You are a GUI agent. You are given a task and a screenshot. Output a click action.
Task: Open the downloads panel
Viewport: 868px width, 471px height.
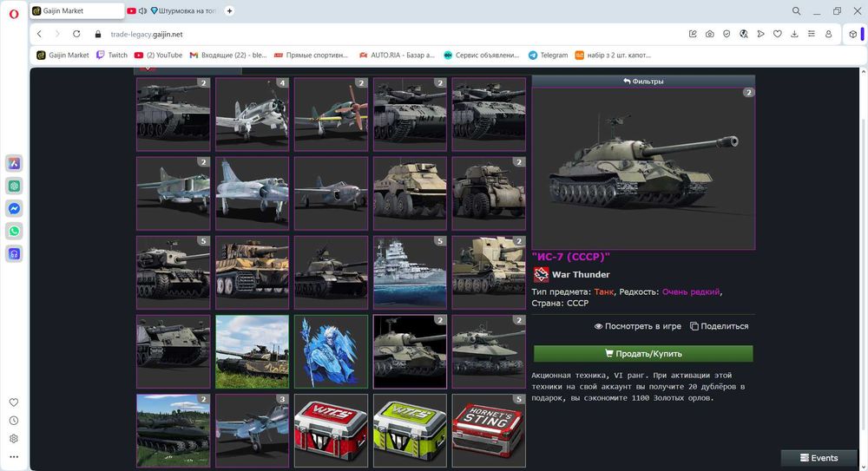coord(794,34)
